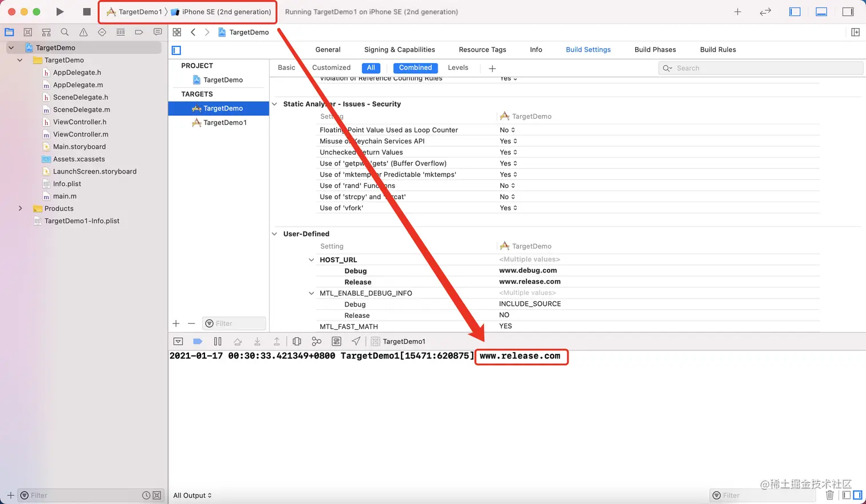Image resolution: width=866 pixels, height=504 pixels.
Task: Collapse the HOST_URL setting row
Action: tap(312, 260)
